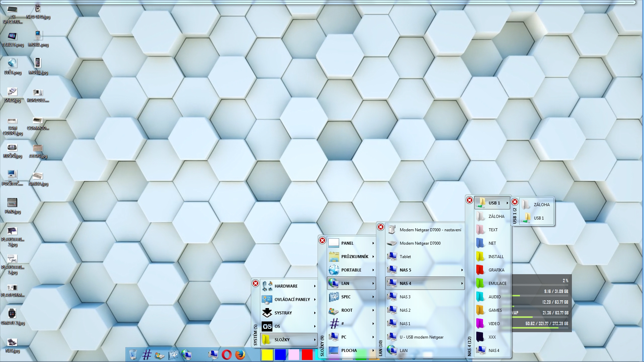Select Tablet in the LAN menu
Screen dimensions: 644x362
pos(425,256)
